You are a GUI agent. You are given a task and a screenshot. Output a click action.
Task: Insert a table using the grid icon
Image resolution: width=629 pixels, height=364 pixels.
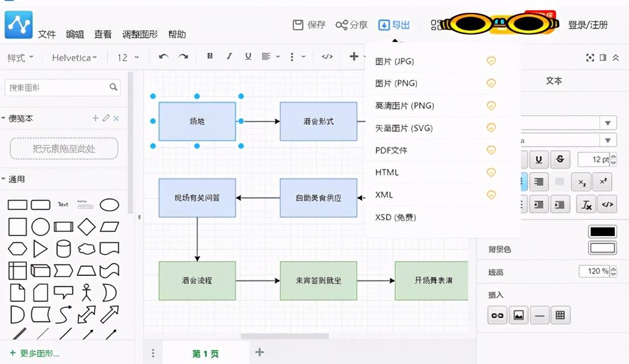560,315
